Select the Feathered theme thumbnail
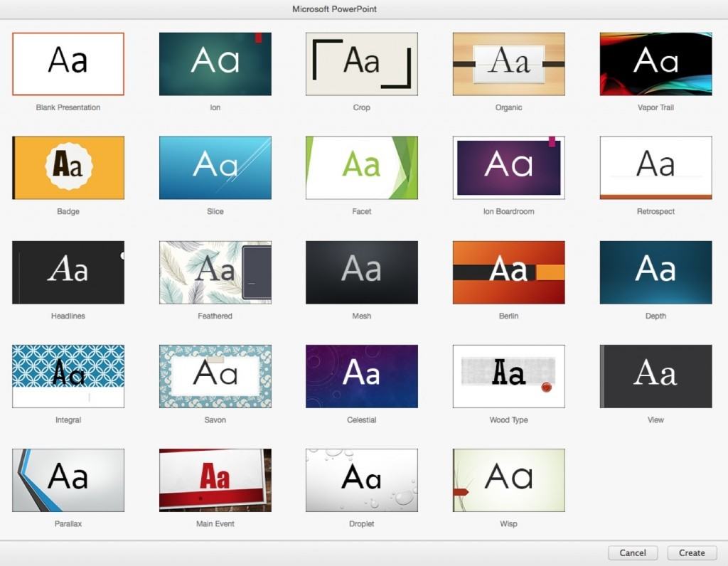The width and height of the screenshot is (728, 566). tap(215, 272)
